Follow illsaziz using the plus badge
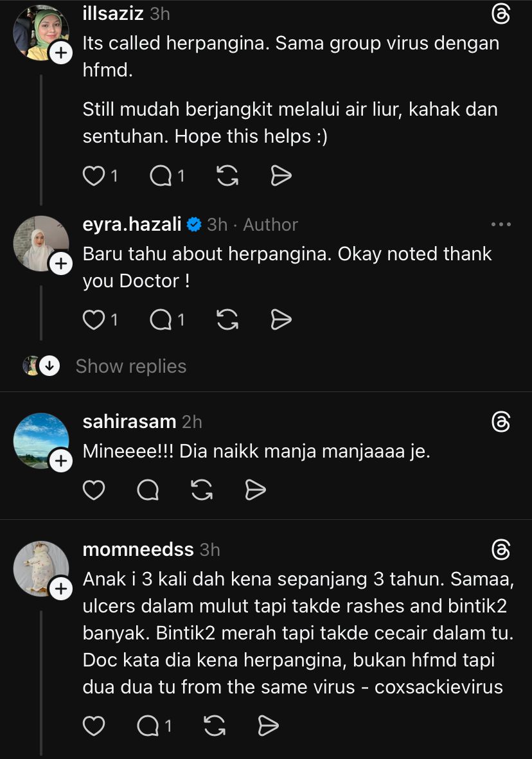 coord(61,52)
